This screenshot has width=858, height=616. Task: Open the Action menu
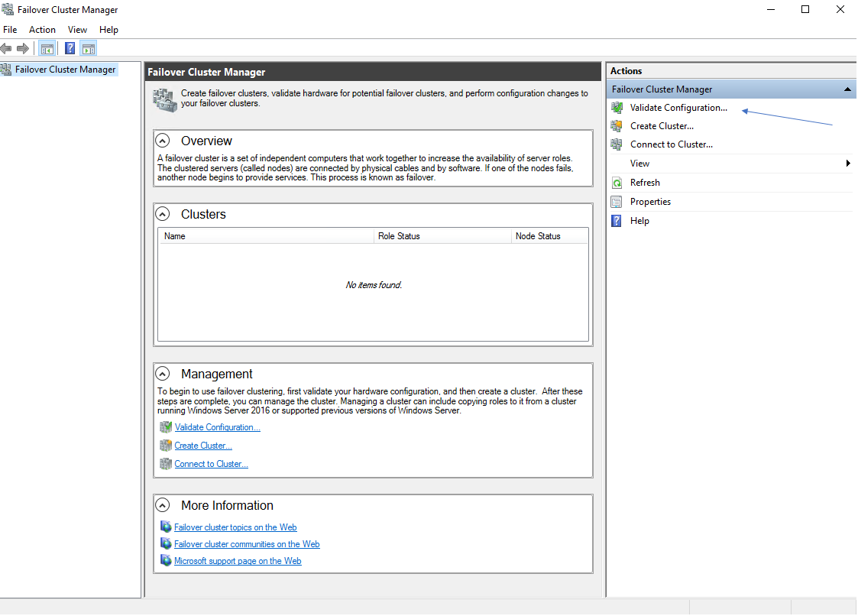tap(42, 30)
